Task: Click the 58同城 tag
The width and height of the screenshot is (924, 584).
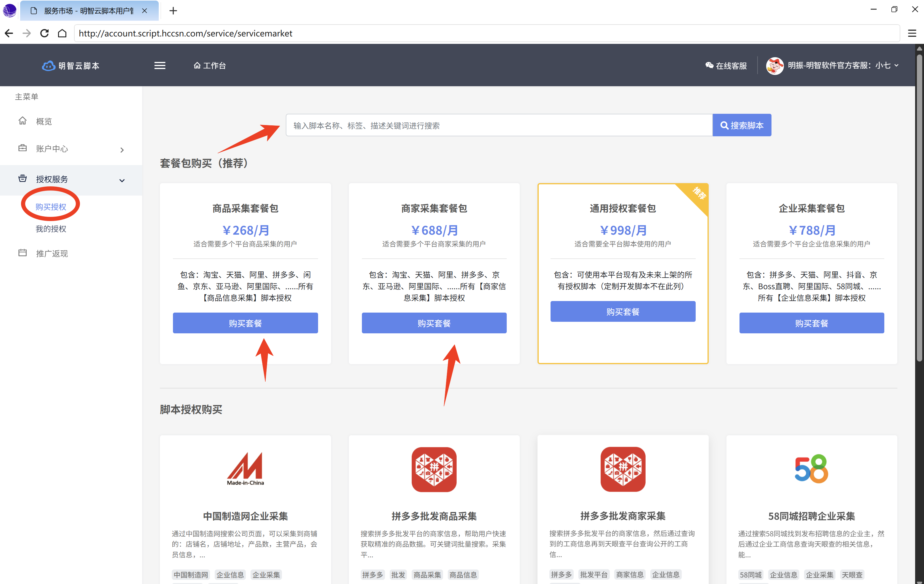Action: (x=750, y=575)
